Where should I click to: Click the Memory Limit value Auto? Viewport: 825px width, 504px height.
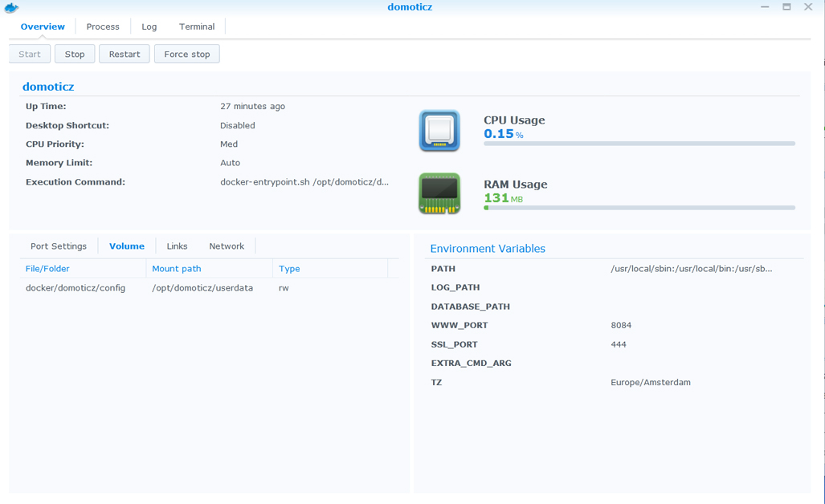[x=230, y=163]
